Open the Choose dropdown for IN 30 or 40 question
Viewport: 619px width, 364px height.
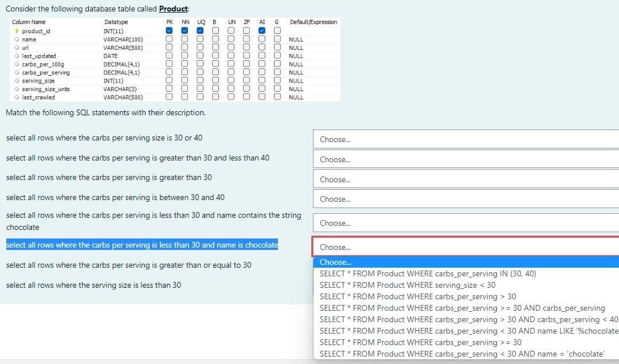(464, 139)
